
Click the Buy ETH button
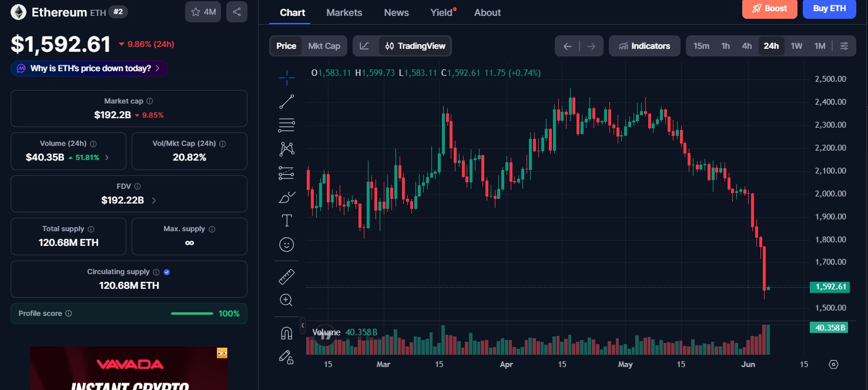coord(829,8)
